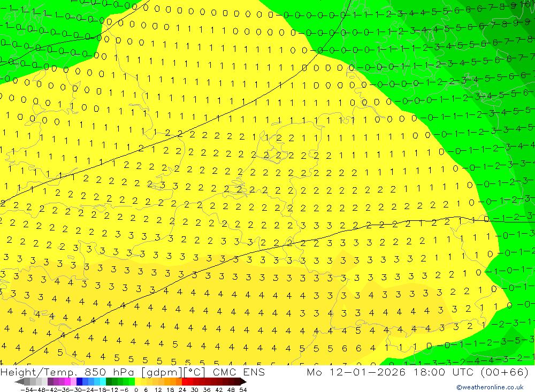Click the '54' legend value at scale end

click(x=243, y=390)
